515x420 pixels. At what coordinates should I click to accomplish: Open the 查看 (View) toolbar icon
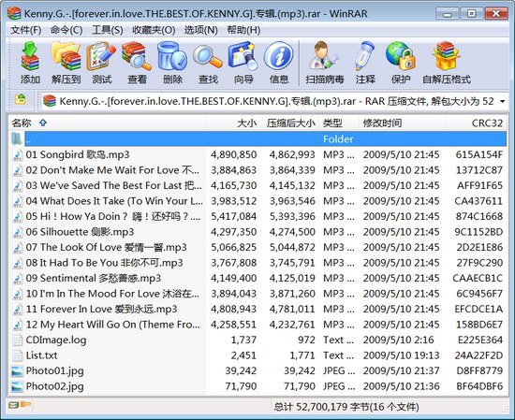(137, 63)
